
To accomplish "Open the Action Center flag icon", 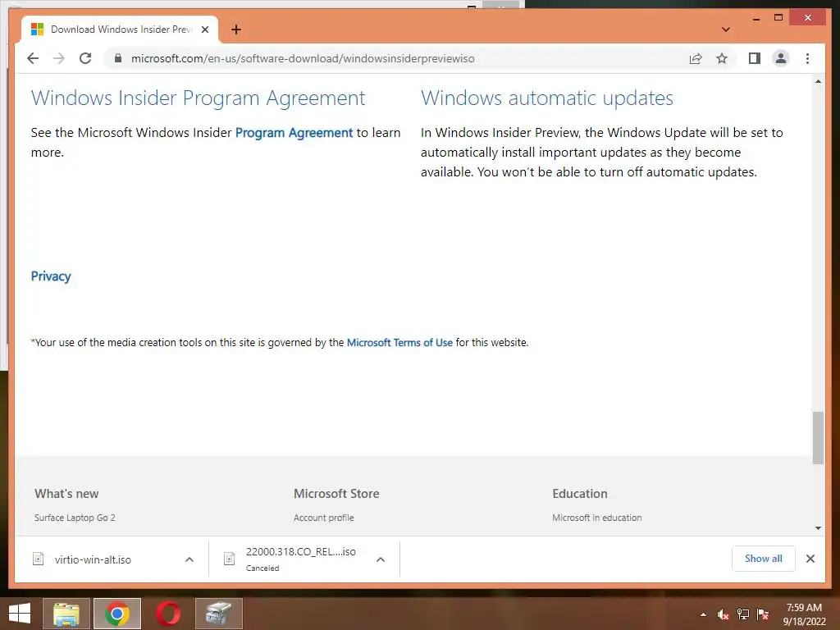I will (x=763, y=614).
